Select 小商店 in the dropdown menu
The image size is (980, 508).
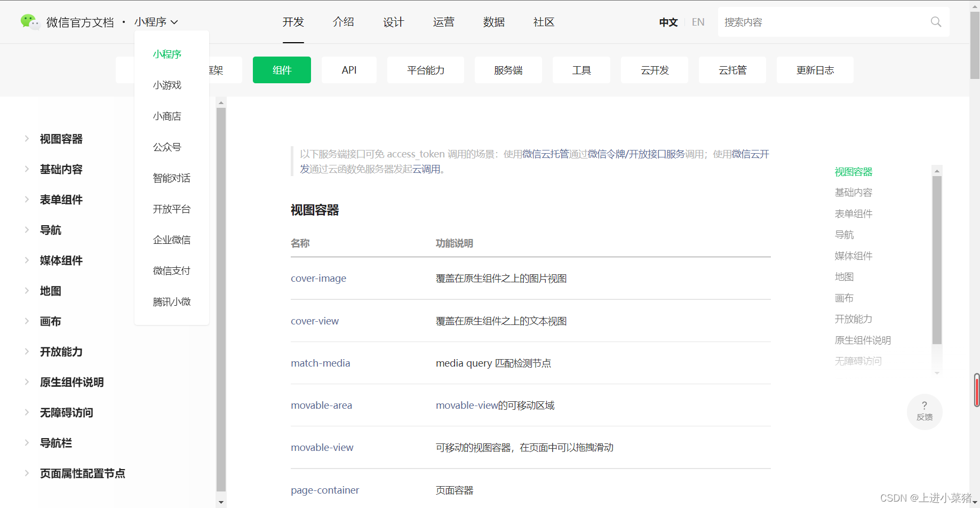click(x=167, y=116)
